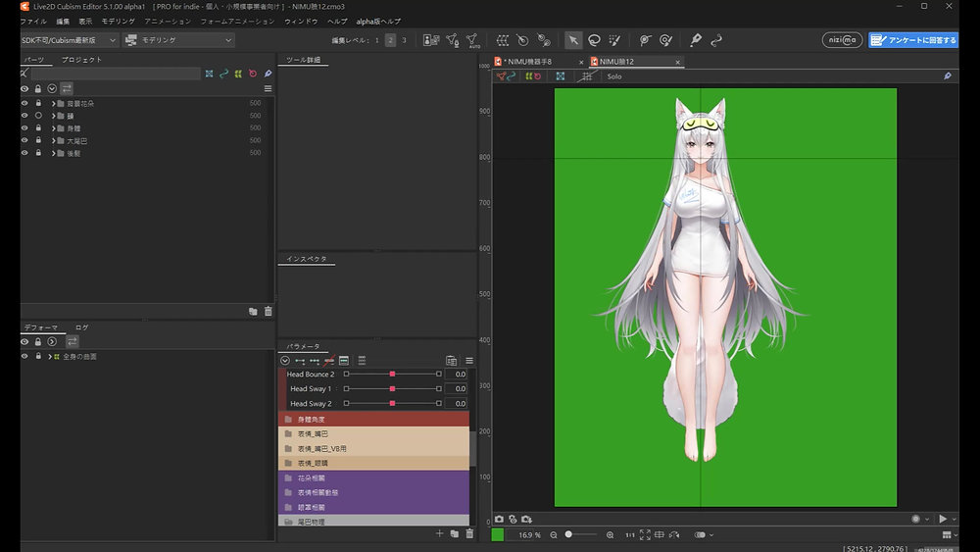Expand the 背景花朵 folder

pyautogui.click(x=53, y=104)
